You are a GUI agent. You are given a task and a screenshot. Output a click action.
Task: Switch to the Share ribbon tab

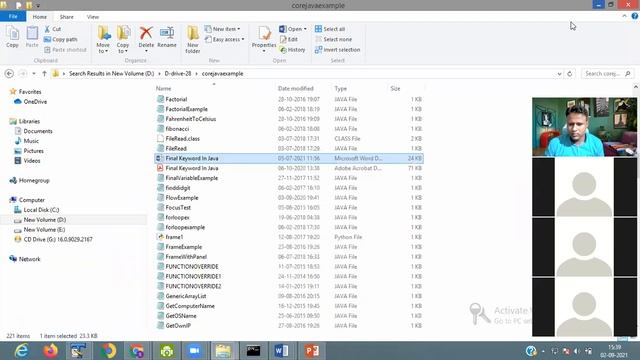[67, 17]
